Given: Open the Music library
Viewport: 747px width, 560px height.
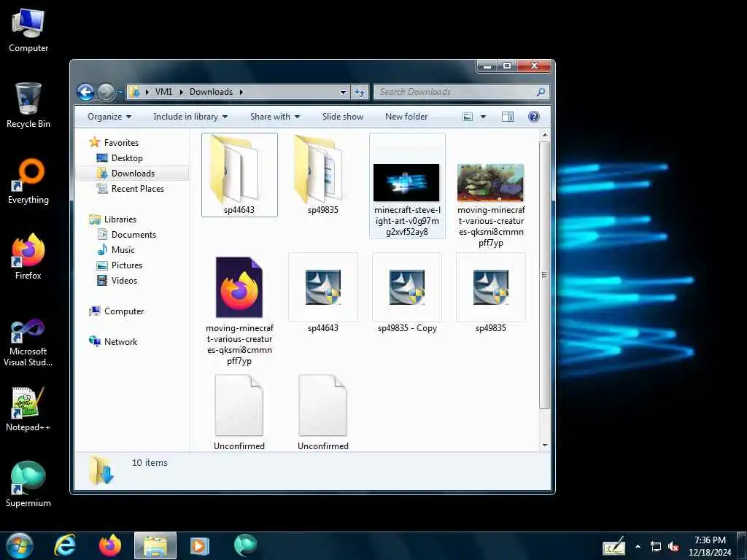Looking at the screenshot, I should [x=123, y=249].
